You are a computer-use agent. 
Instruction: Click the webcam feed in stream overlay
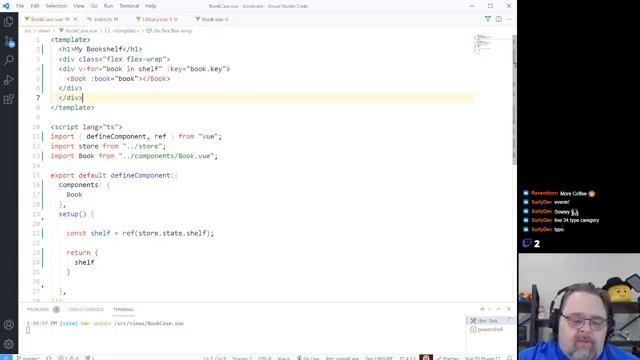tap(579, 307)
